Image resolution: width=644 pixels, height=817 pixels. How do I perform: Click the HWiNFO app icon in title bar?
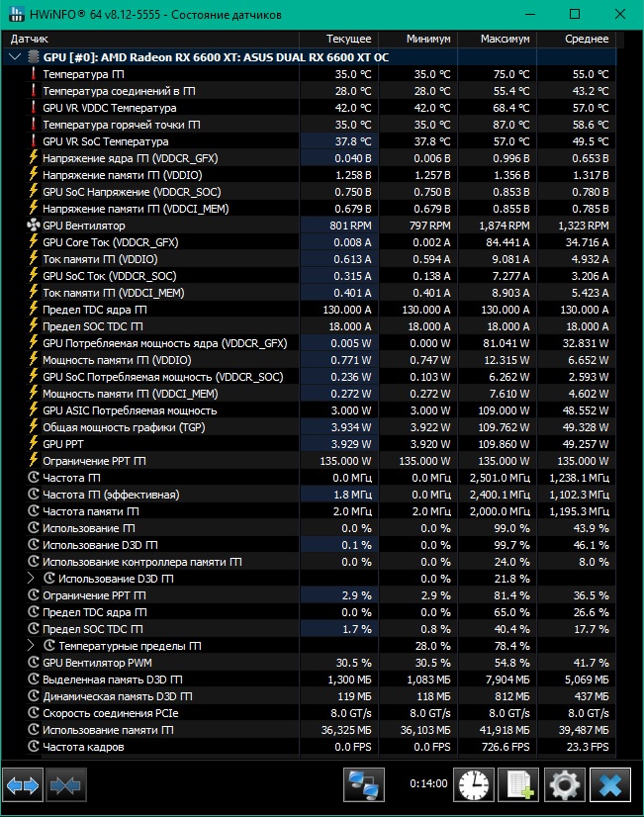point(16,14)
